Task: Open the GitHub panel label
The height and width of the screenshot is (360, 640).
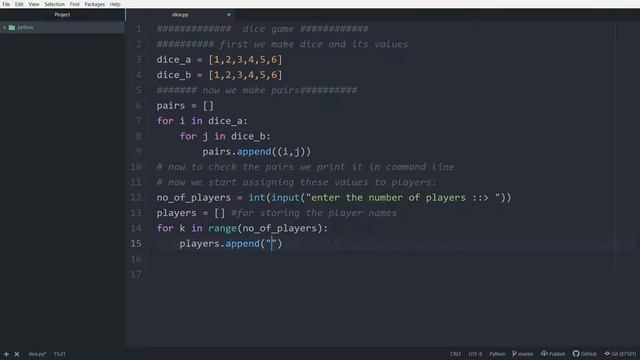Action: (x=589, y=354)
